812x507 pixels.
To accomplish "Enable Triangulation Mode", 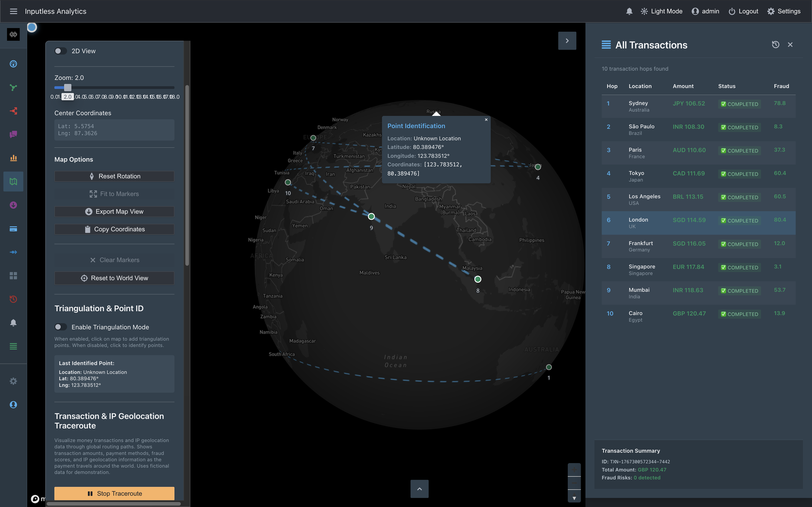I will point(61,327).
